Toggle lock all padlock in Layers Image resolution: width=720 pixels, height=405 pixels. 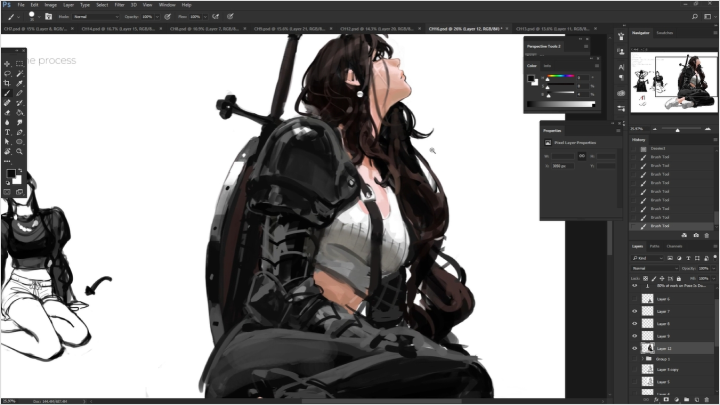(x=679, y=279)
